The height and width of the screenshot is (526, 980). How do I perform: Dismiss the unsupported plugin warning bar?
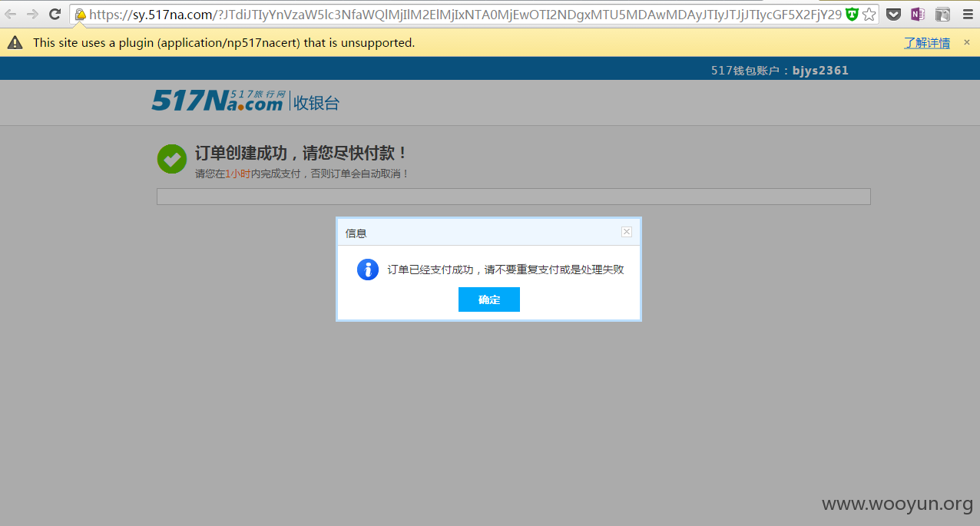click(x=967, y=42)
